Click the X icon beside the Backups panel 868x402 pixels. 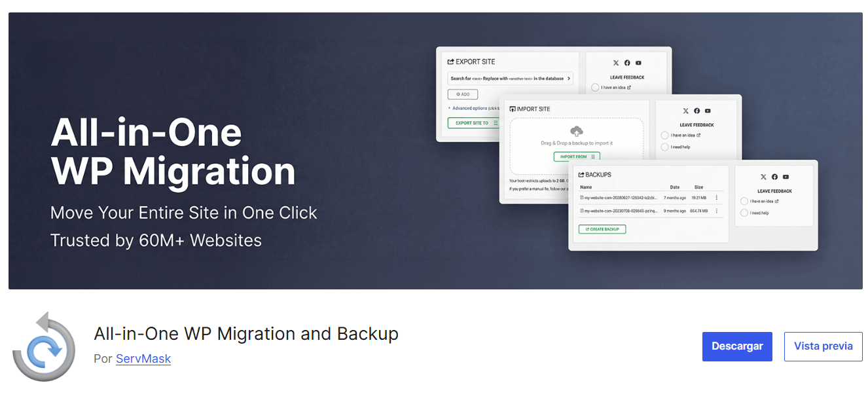[x=763, y=177]
